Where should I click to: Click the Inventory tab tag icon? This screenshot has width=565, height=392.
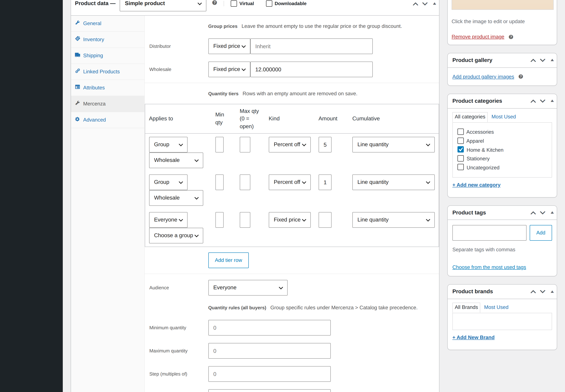[77, 39]
